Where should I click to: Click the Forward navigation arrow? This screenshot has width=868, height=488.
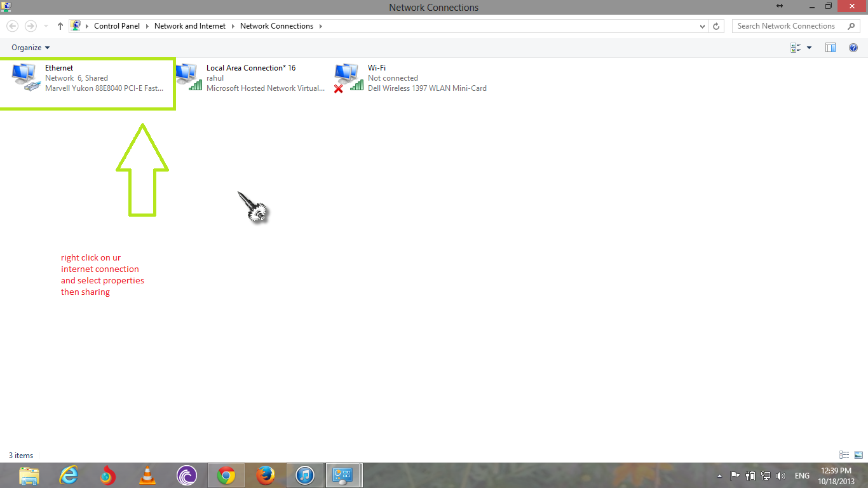(31, 26)
